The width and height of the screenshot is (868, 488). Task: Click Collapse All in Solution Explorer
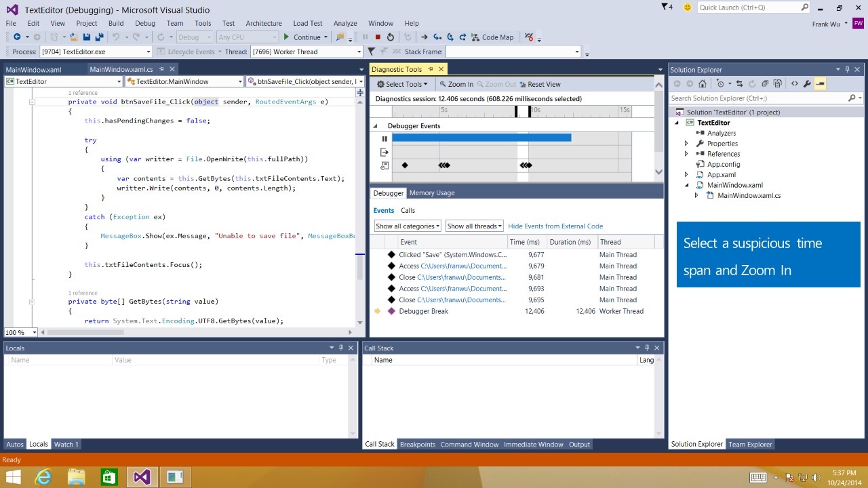click(x=765, y=84)
